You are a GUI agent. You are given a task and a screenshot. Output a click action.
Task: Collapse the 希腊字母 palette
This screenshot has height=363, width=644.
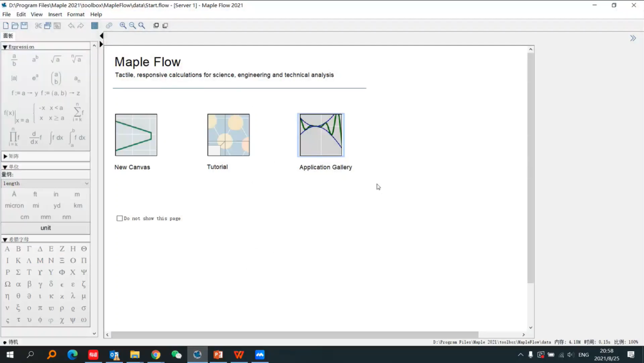pyautogui.click(x=5, y=240)
